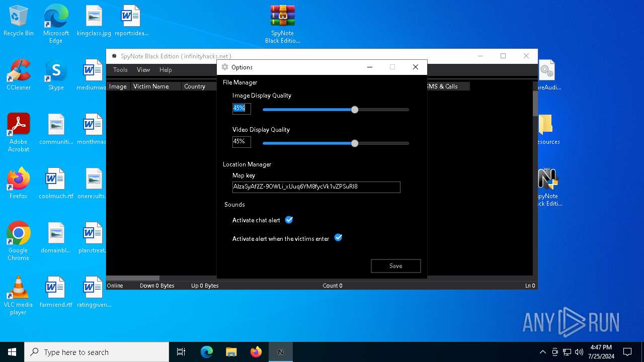Click the Video Display Quality percentage field
This screenshot has height=362, width=644.
pyautogui.click(x=242, y=142)
